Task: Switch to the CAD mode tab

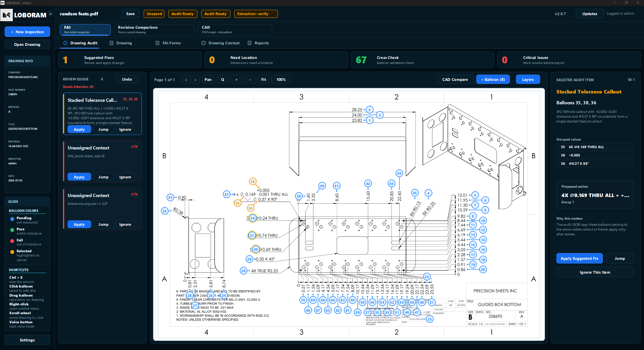Action: point(235,30)
